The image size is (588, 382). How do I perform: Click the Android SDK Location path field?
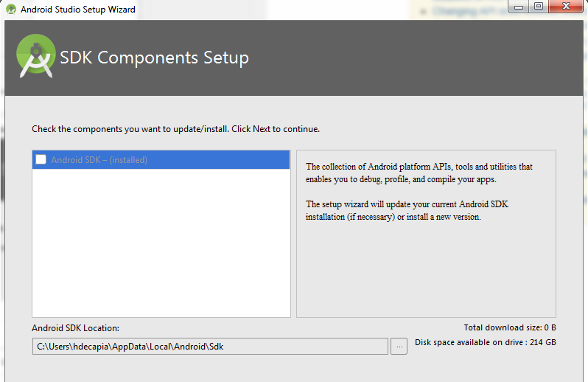210,347
